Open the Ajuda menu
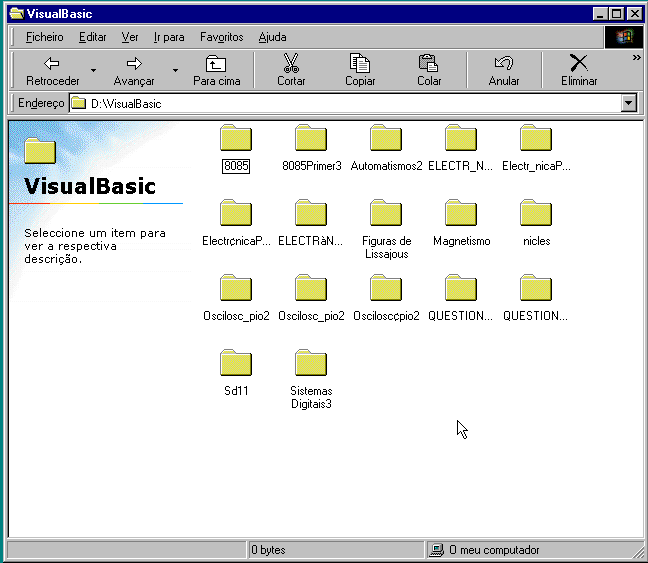The width and height of the screenshot is (648, 563). click(x=272, y=37)
